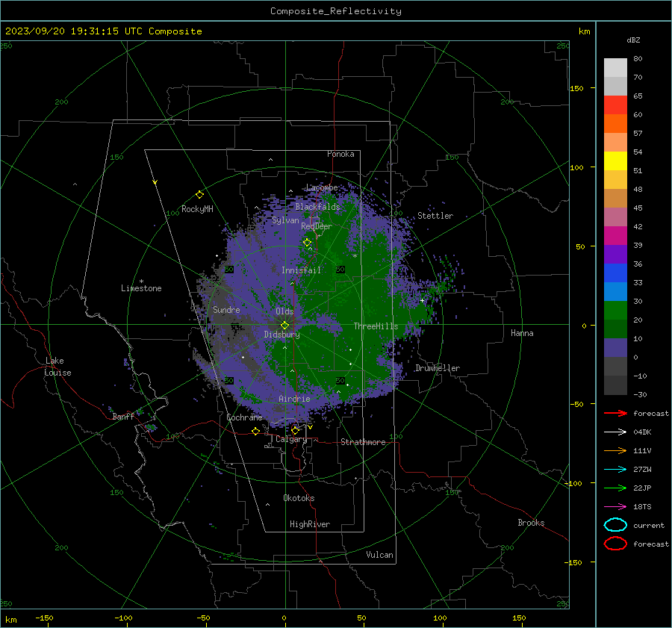Click the ThreeHills label

(x=376, y=326)
